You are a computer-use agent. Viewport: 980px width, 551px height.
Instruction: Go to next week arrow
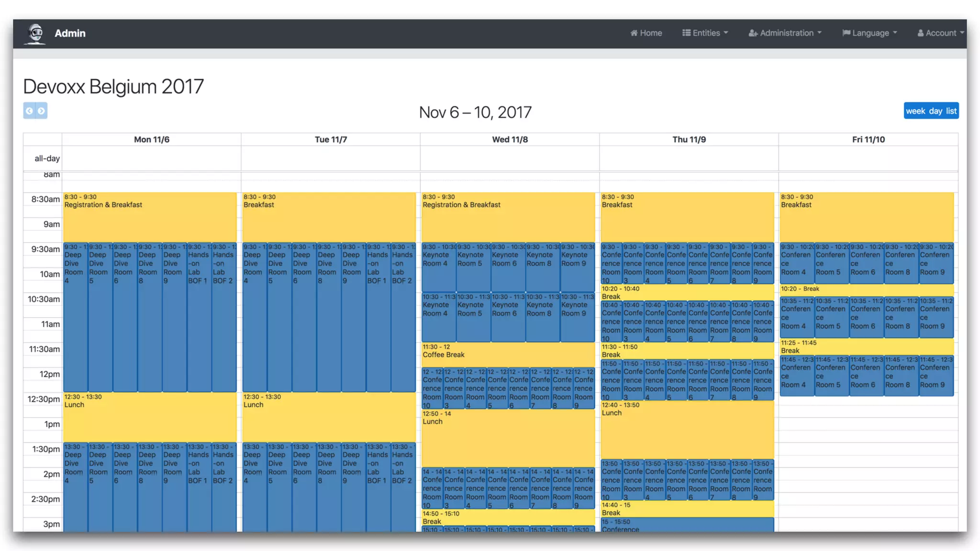click(x=42, y=111)
